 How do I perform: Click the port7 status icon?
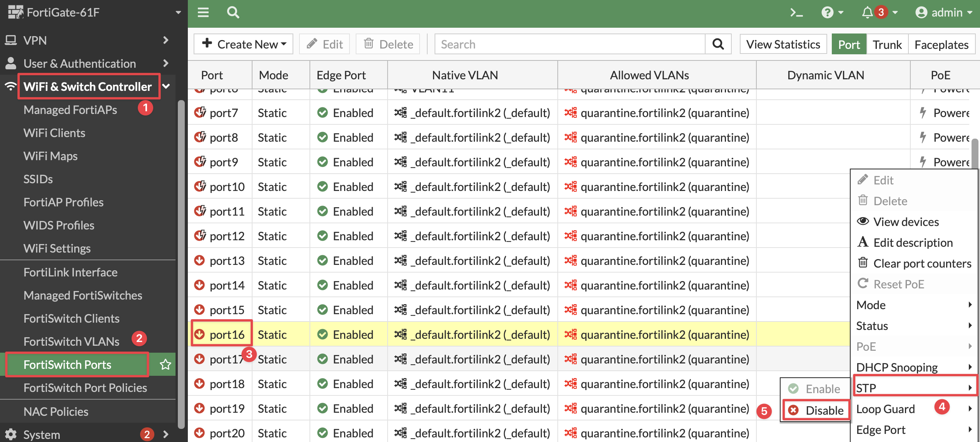point(200,112)
